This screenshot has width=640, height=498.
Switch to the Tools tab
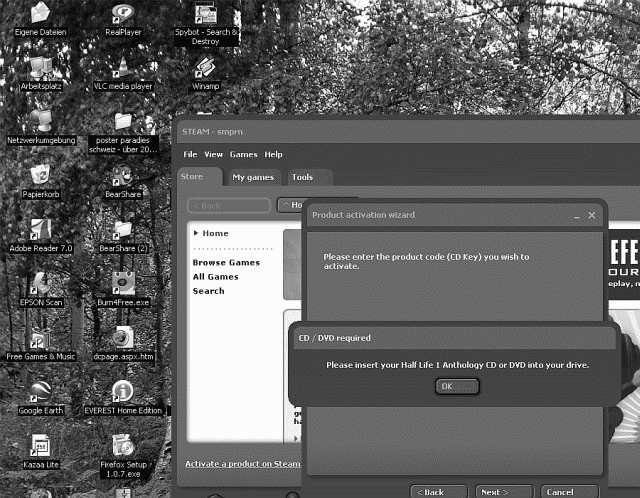pos(308,178)
